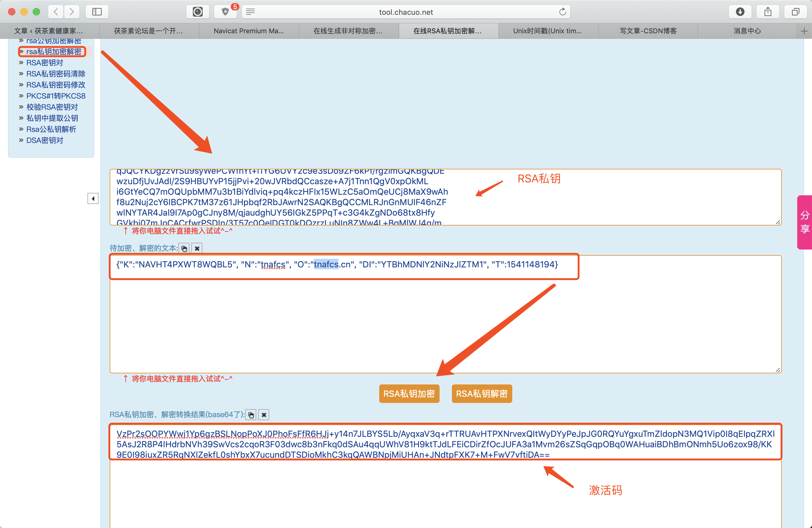Show Reader view icon in address bar

tap(250, 12)
